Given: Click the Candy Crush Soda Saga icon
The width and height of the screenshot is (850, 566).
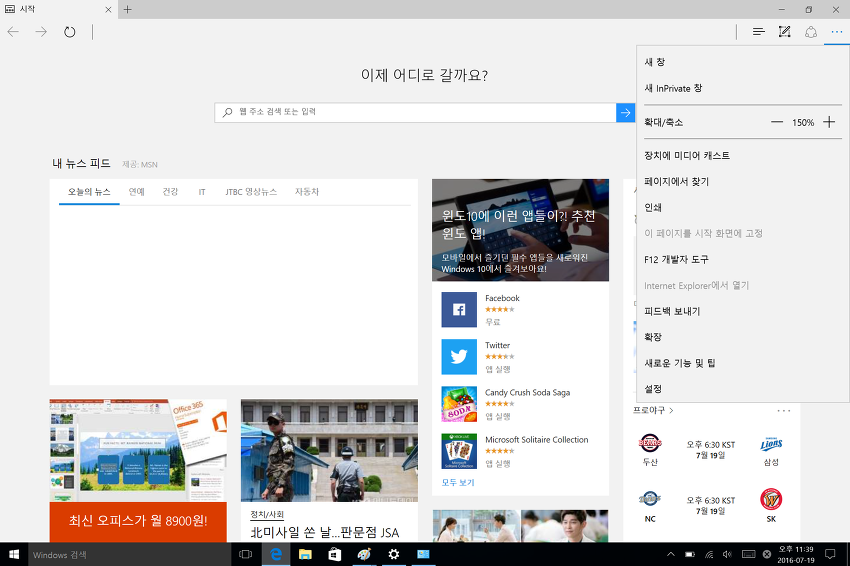Looking at the screenshot, I should coord(459,404).
